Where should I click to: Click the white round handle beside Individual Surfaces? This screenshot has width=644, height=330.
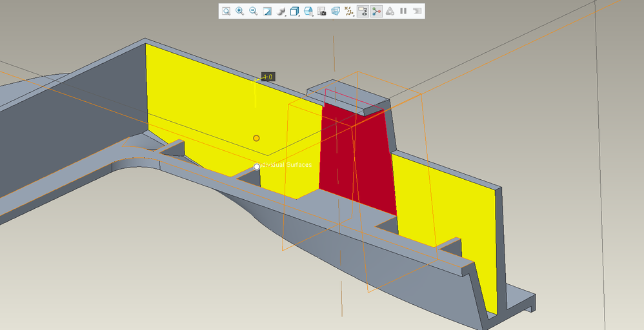click(x=256, y=166)
